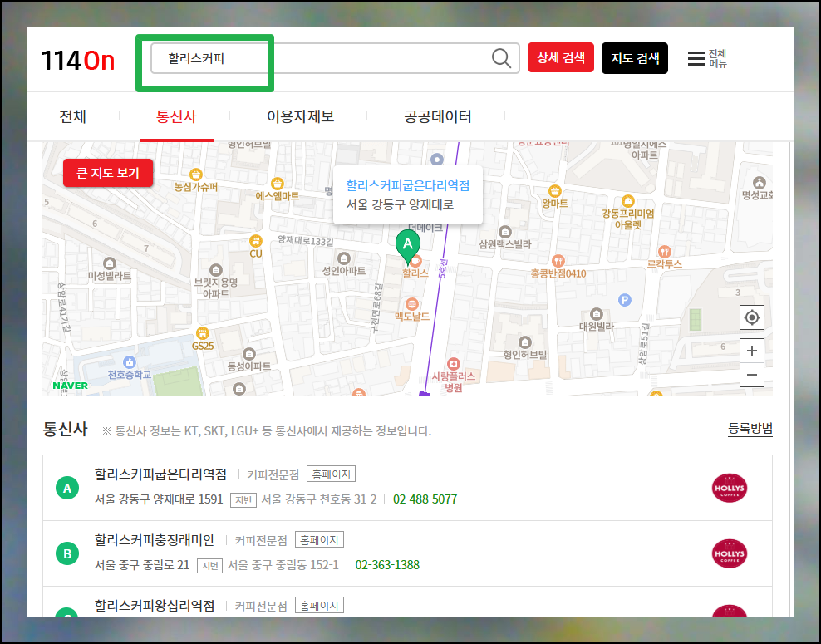Click the 형인허브빌 building icon below 대원빌라
This screenshot has height=644, width=821.
tap(524, 342)
